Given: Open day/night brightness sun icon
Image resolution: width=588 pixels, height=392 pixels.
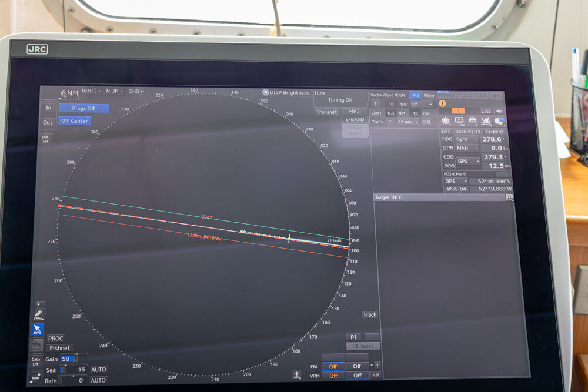Looking at the screenshot, I should pyautogui.click(x=445, y=120).
